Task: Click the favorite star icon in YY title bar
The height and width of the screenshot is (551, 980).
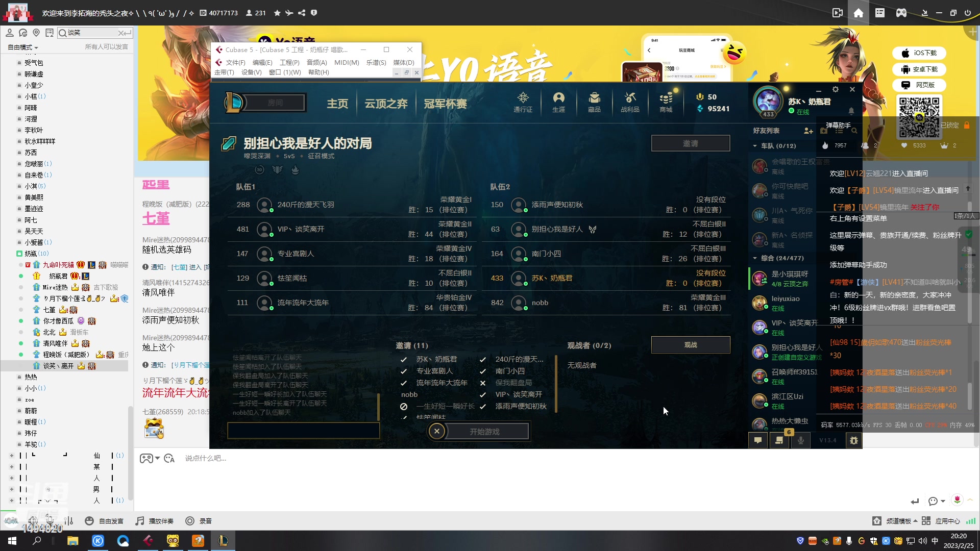Action: 277,13
